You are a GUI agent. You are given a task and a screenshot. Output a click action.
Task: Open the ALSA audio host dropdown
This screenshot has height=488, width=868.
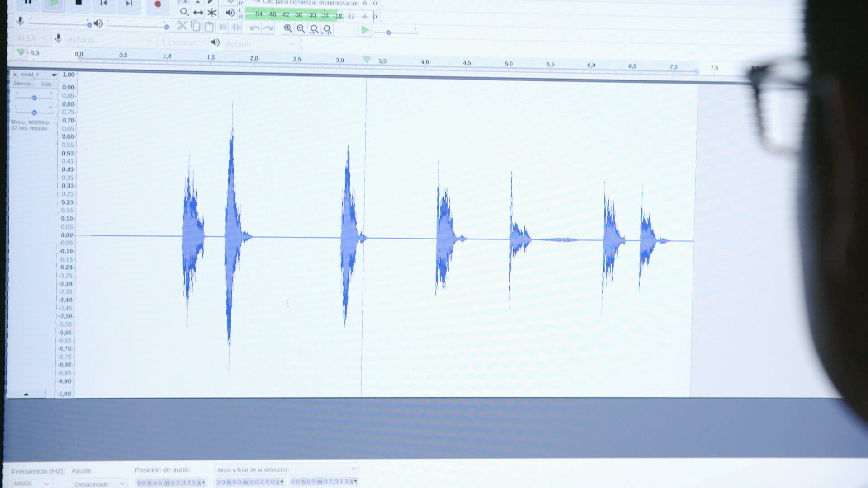point(31,38)
